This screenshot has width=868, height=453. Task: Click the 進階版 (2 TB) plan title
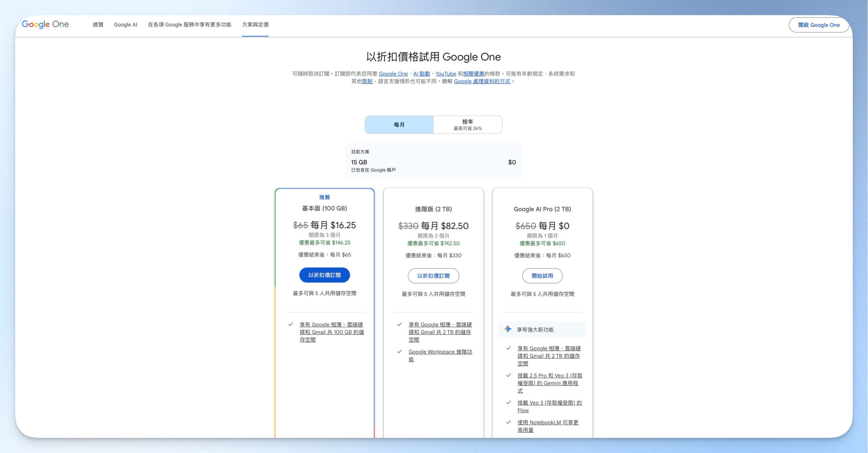click(x=433, y=209)
